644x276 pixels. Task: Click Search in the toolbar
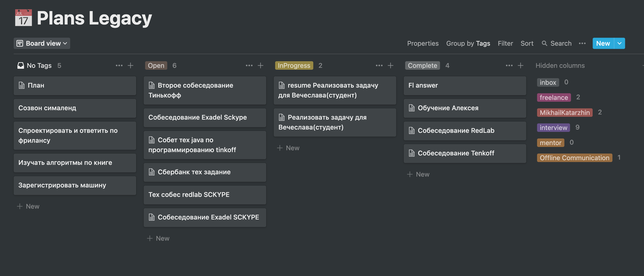click(x=557, y=44)
